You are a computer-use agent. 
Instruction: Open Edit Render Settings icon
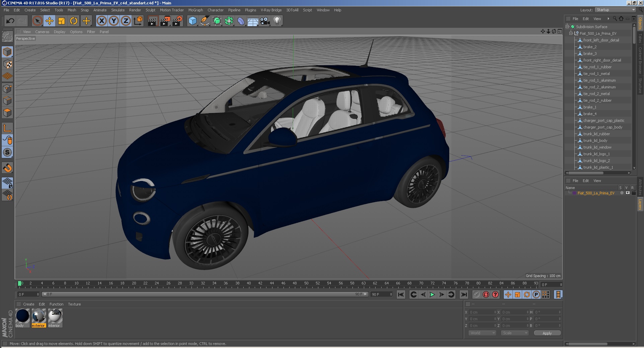click(x=177, y=21)
